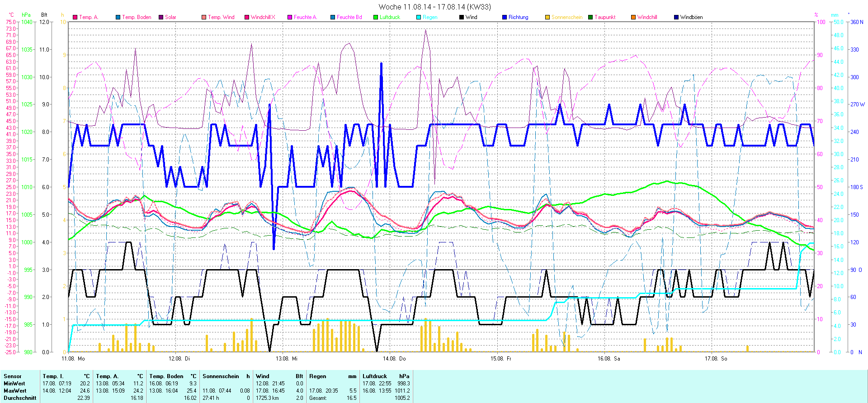Click the dark green Taupunkt legend square
Screen dimensions: 868x403
point(590,17)
